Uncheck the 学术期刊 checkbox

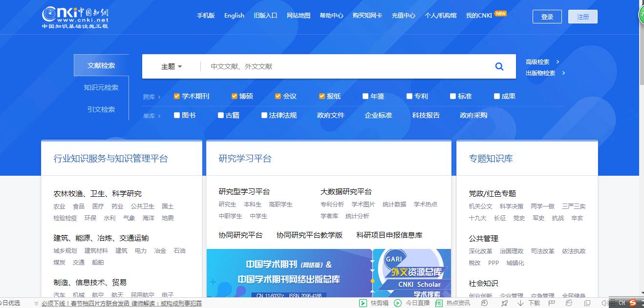click(x=176, y=96)
